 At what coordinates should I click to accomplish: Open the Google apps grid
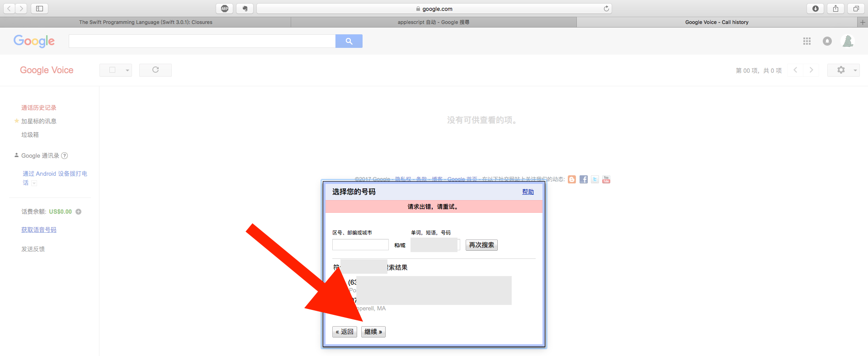pos(807,41)
